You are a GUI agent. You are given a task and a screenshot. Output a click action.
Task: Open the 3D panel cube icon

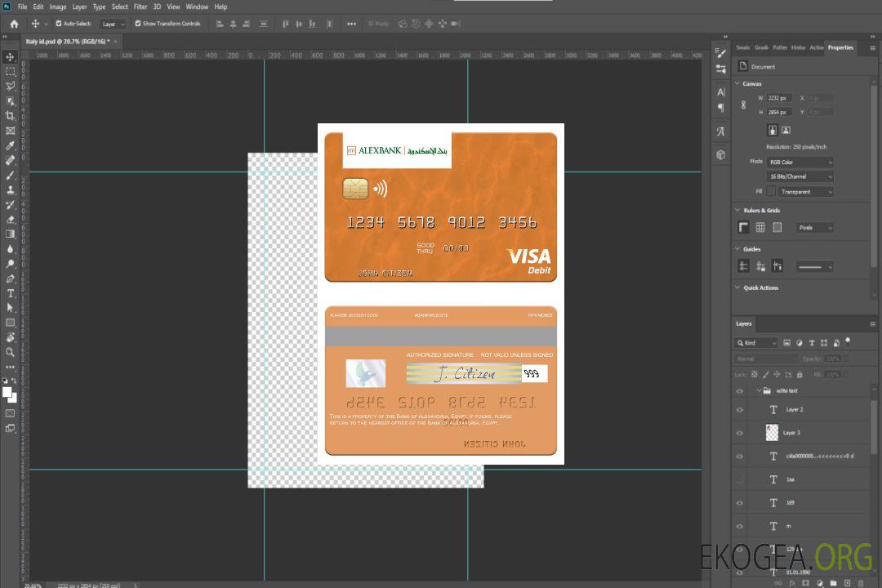720,154
